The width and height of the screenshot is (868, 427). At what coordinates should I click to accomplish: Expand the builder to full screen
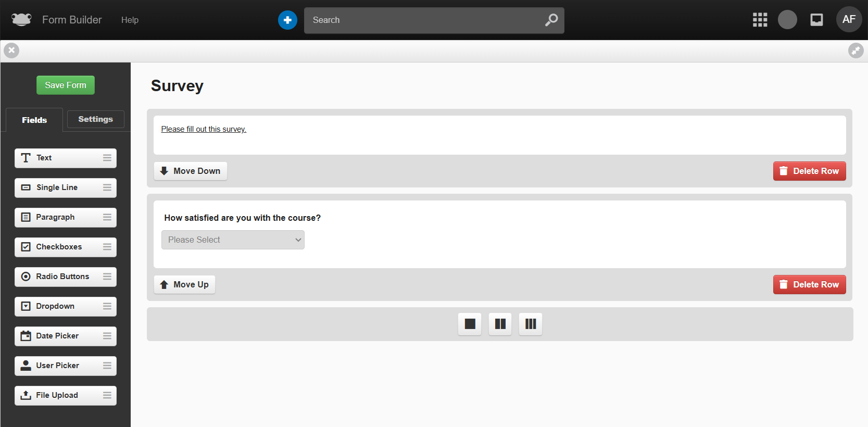click(x=856, y=51)
